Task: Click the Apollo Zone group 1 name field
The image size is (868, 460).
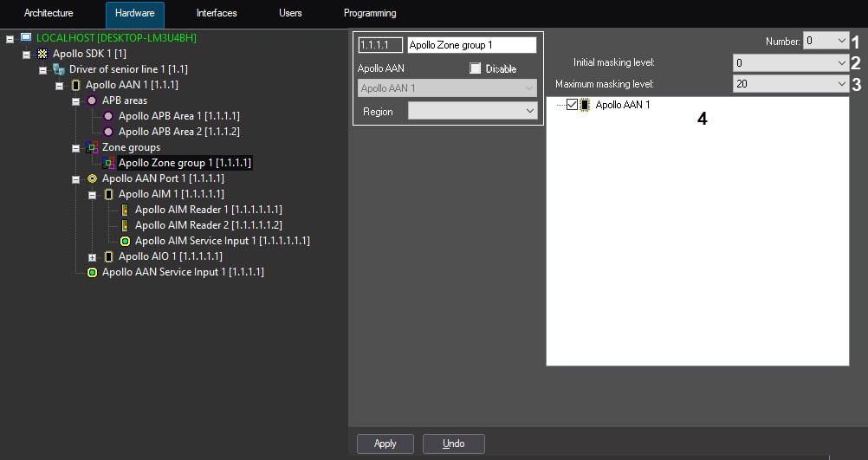Action: [471, 45]
